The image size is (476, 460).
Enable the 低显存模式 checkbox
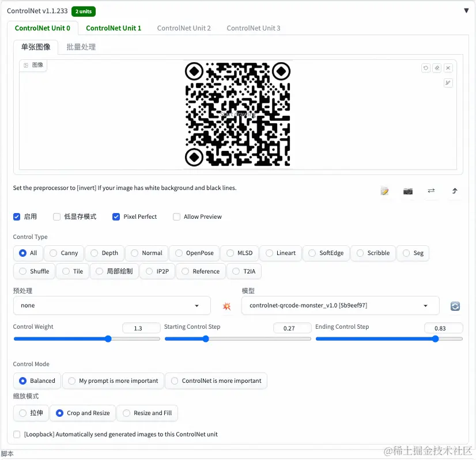[x=56, y=216]
